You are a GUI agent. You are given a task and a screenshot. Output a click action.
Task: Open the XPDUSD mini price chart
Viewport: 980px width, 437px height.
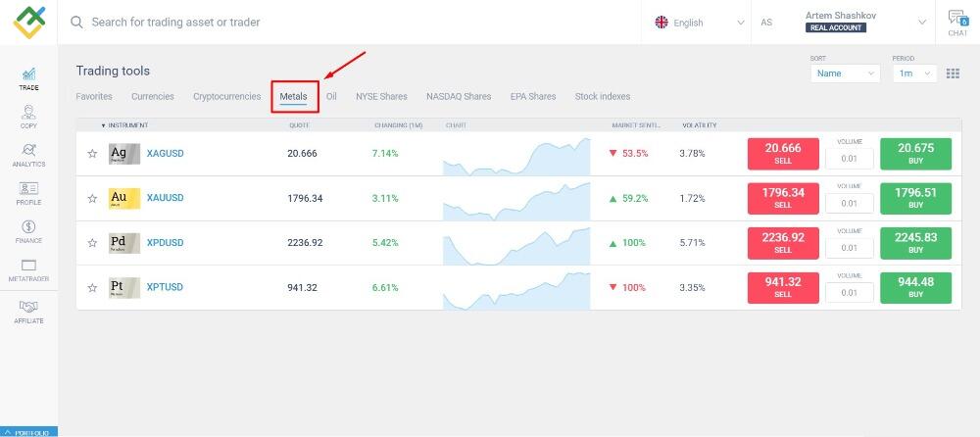pyautogui.click(x=516, y=246)
